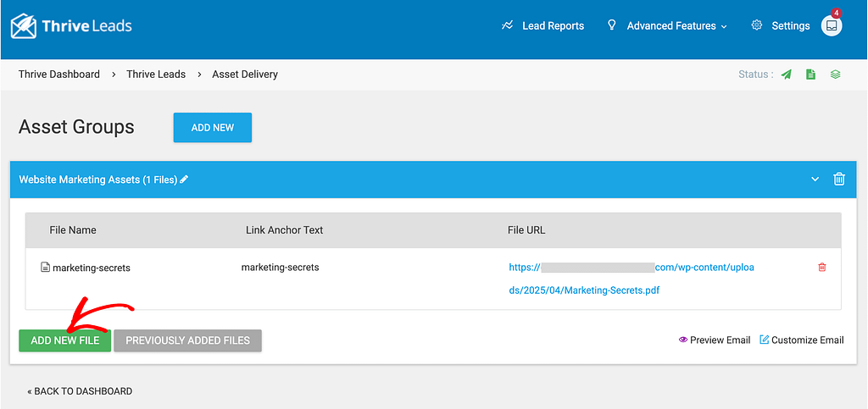Click the green ADD NEW FILE button
The height and width of the screenshot is (409, 868).
click(x=64, y=340)
